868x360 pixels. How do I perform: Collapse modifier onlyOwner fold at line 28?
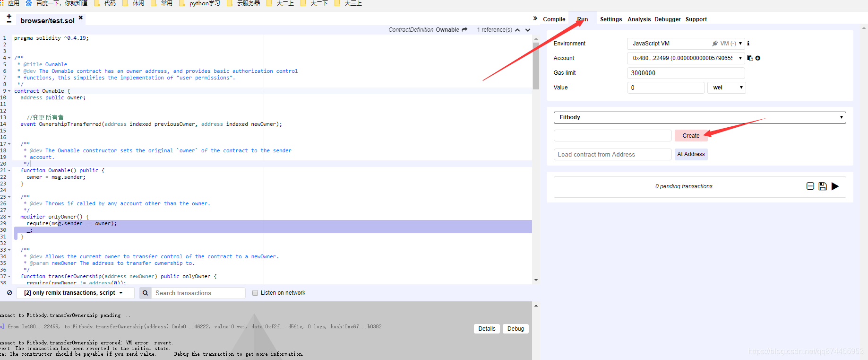9,217
